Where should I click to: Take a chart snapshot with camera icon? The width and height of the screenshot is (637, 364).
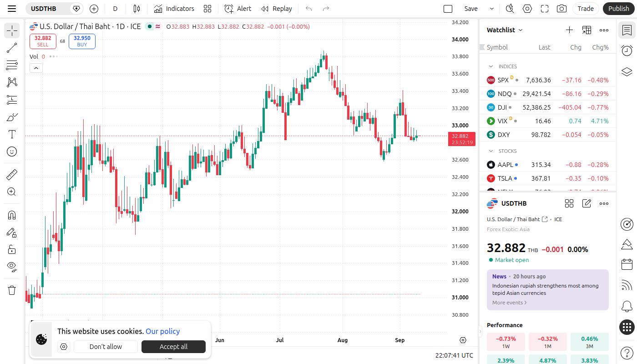562,9
